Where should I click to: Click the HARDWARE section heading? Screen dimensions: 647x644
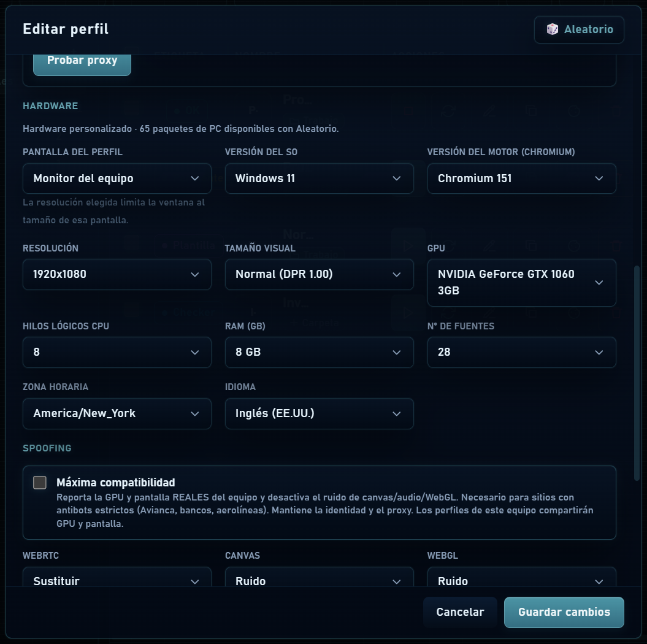(50, 106)
